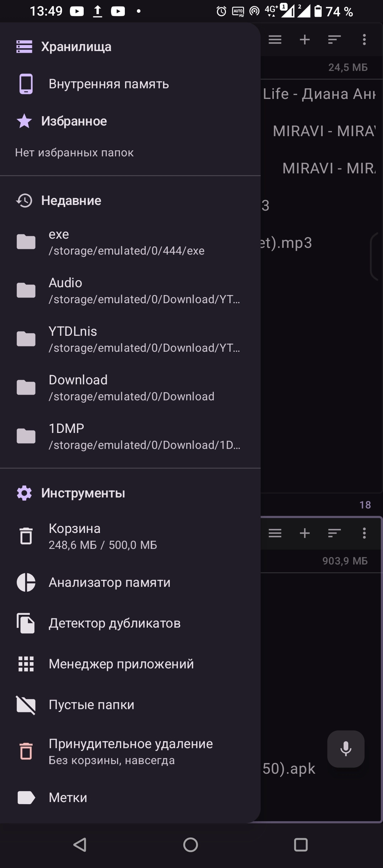Open the recent Download folder
The height and width of the screenshot is (868, 383).
click(x=130, y=388)
